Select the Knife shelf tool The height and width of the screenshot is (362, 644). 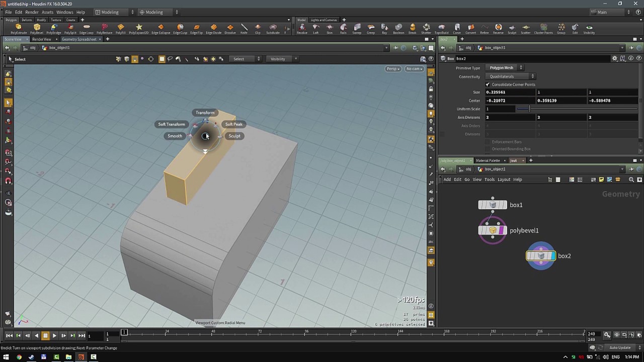pos(244,29)
